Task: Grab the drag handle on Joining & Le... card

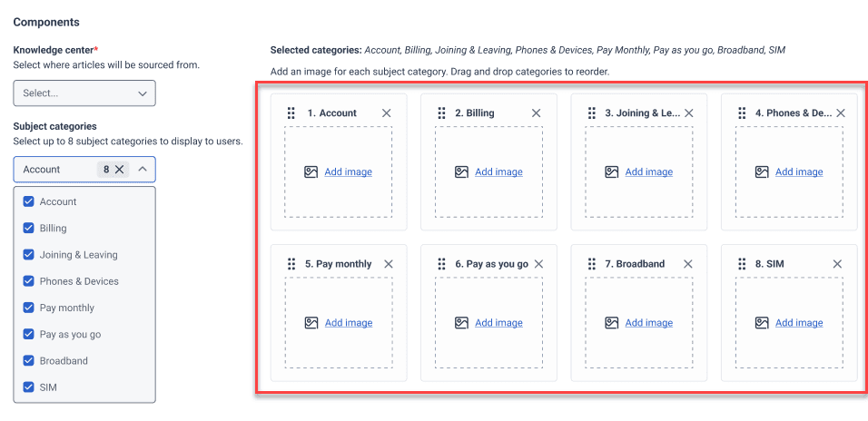Action: click(592, 113)
